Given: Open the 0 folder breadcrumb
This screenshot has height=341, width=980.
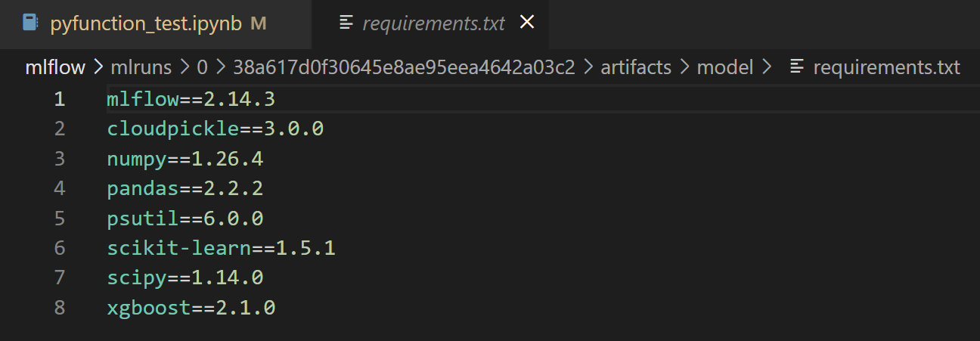Looking at the screenshot, I should tap(202, 67).
